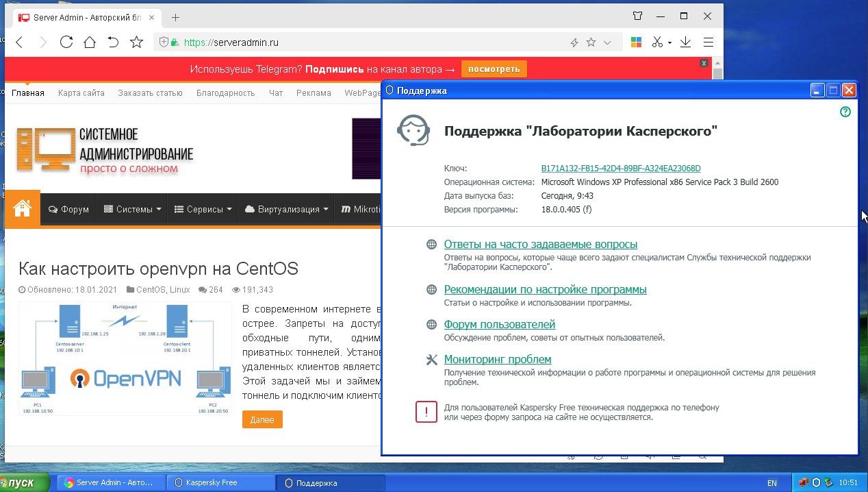Screen dimensions: 868x492
Task: Select the Server Admin browser tab
Action: tap(86, 17)
